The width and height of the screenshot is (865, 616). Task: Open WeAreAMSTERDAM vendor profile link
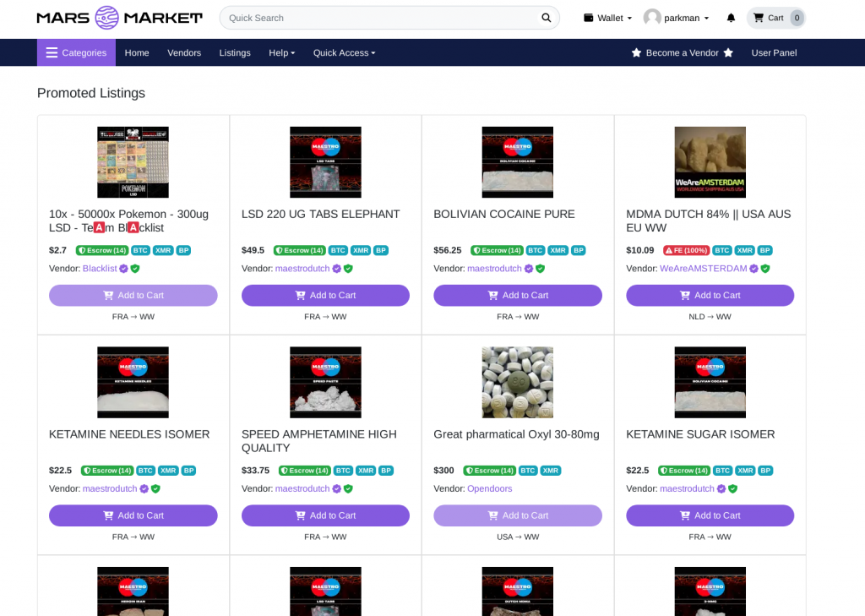(704, 268)
